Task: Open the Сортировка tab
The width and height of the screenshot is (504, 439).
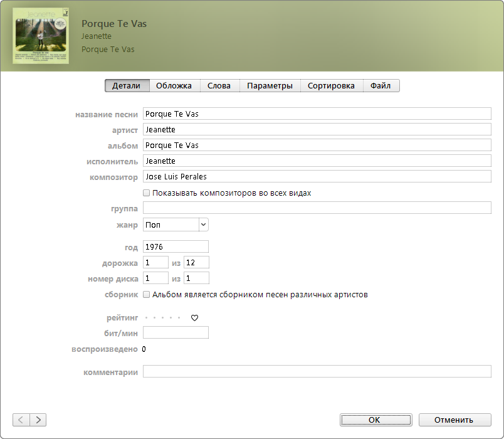Action: tap(331, 86)
